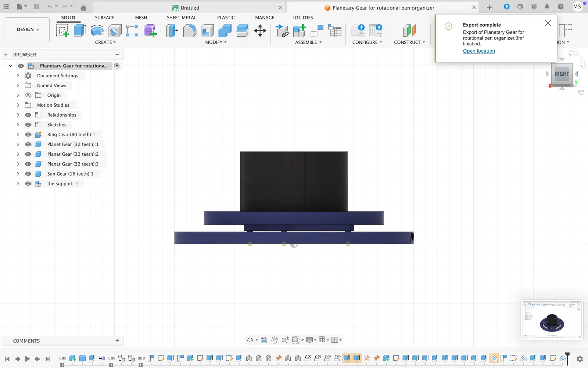Expand the Motion Studies folder

click(18, 105)
